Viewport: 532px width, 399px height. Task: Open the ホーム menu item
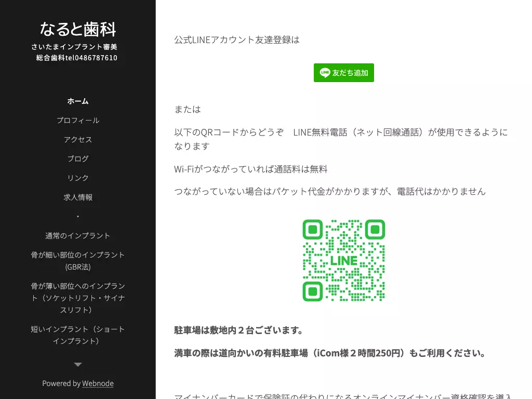(x=78, y=101)
